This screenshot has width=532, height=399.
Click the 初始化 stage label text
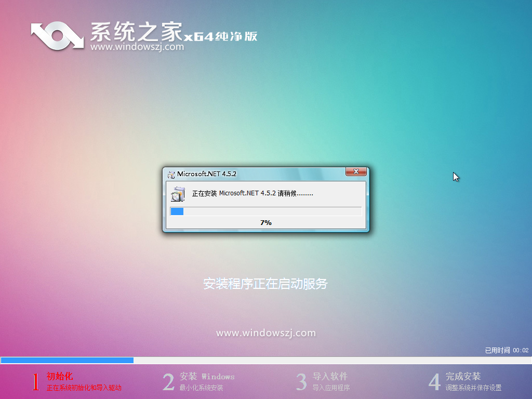(59, 376)
